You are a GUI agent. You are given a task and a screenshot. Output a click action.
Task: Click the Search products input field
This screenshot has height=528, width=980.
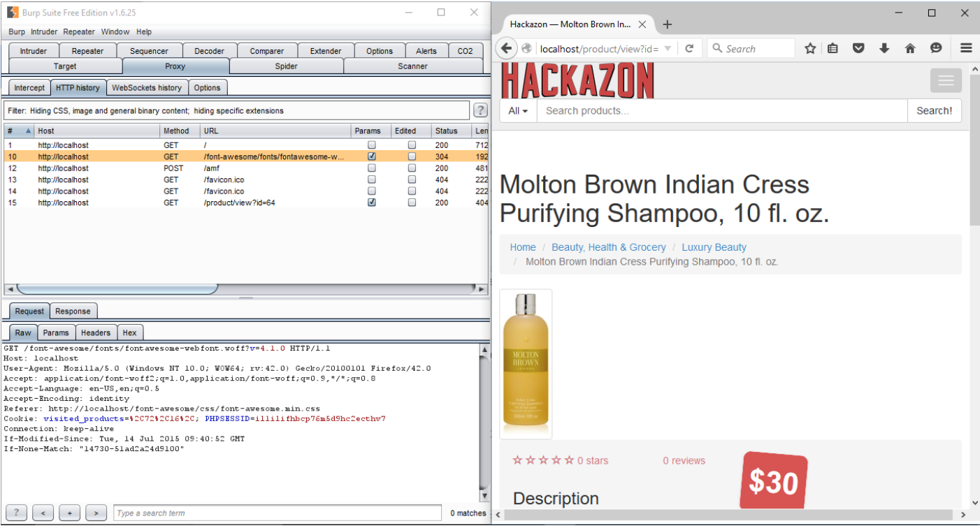(722, 110)
